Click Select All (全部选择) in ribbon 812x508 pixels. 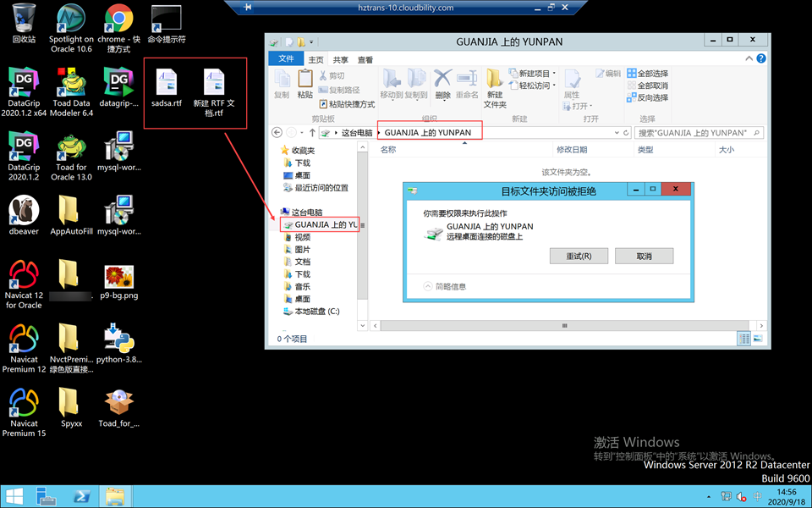pyautogui.click(x=647, y=74)
